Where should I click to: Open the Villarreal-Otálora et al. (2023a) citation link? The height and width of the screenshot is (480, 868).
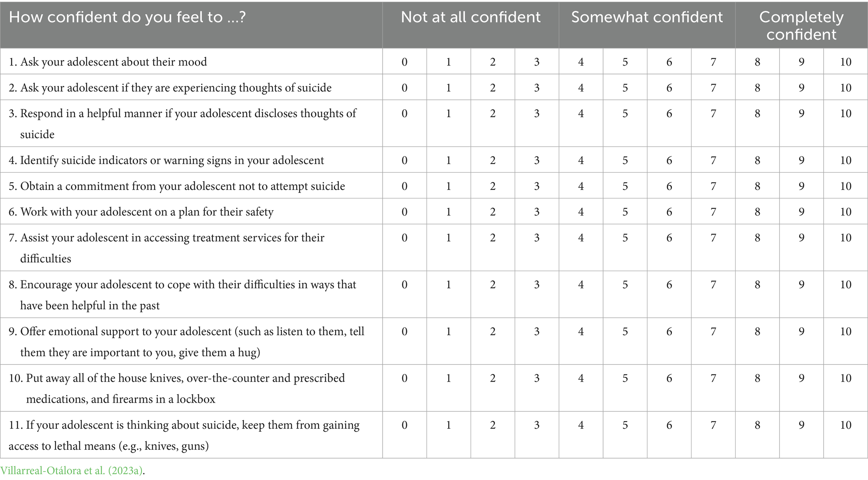(x=71, y=470)
